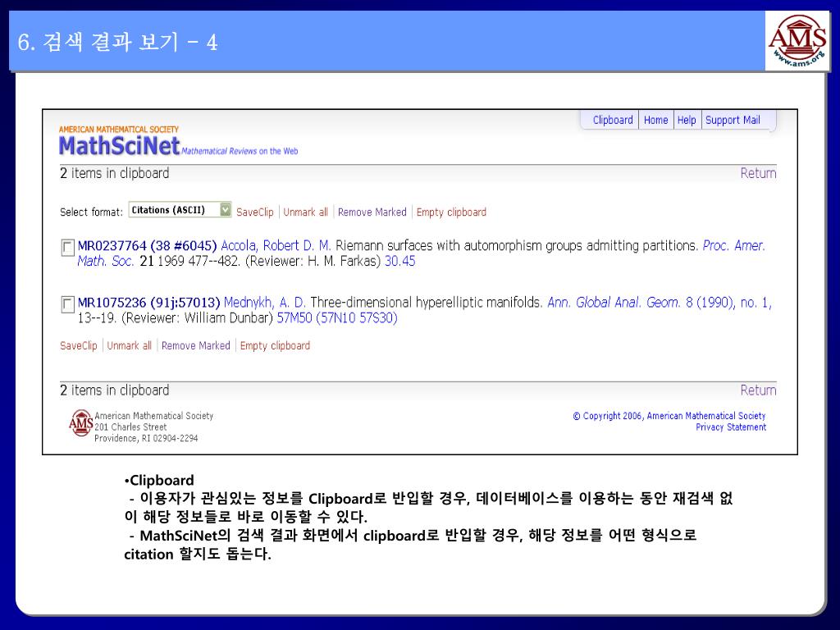Click the small AMS footer logo

click(x=81, y=423)
